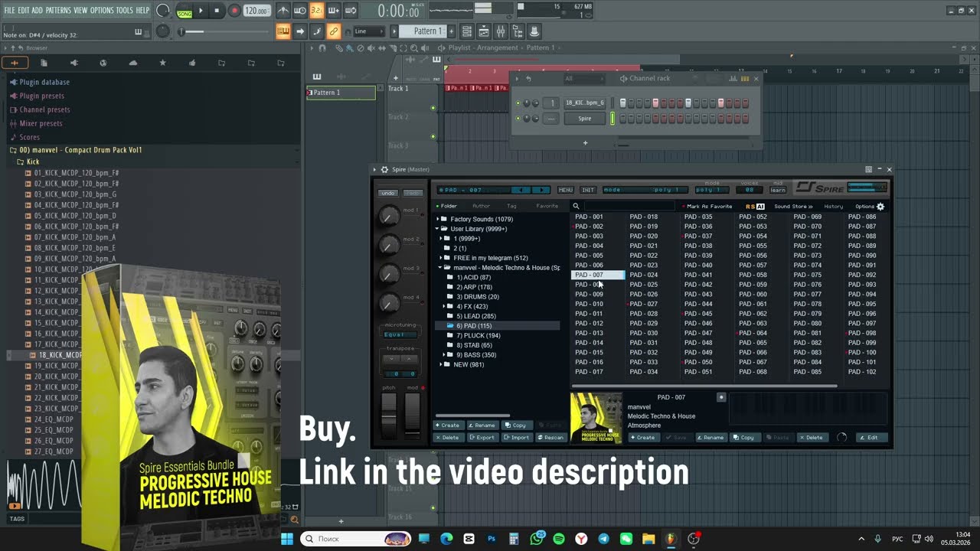Click Rescan in the Spire folder panel
Image resolution: width=980 pixels, height=551 pixels.
click(550, 438)
